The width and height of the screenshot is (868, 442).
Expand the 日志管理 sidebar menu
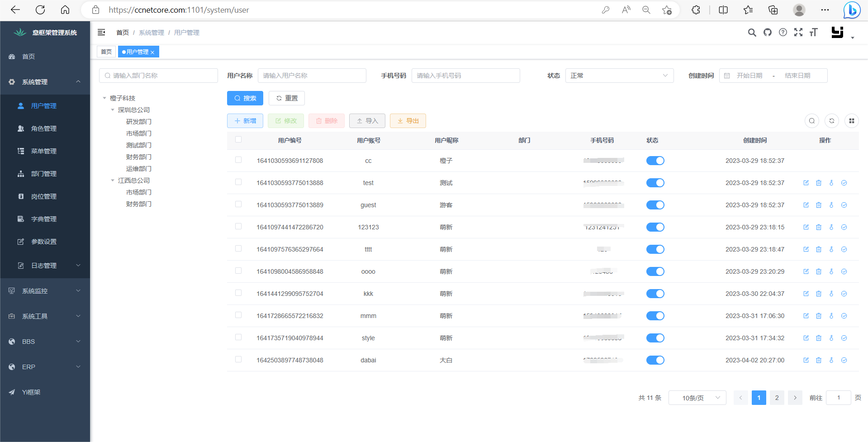tap(44, 266)
